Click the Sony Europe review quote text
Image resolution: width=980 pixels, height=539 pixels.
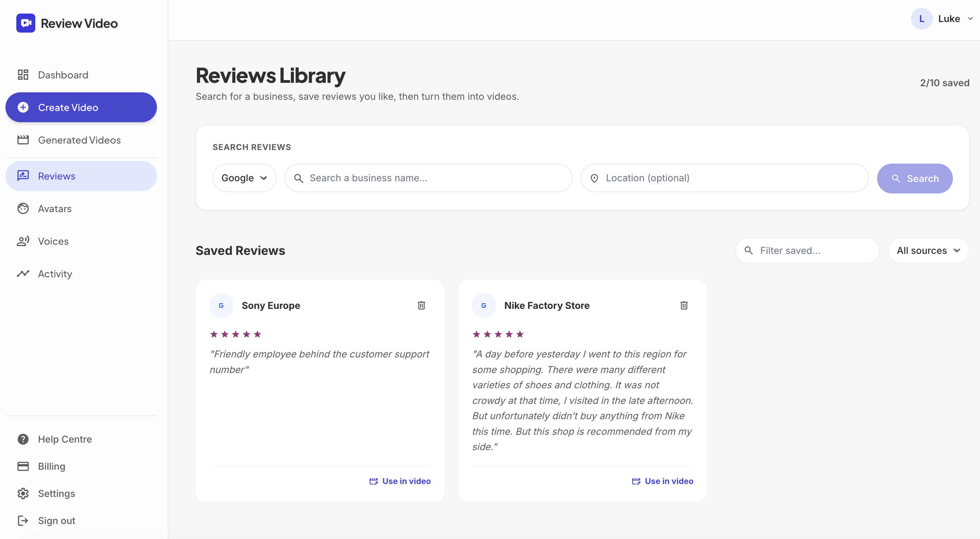click(319, 362)
